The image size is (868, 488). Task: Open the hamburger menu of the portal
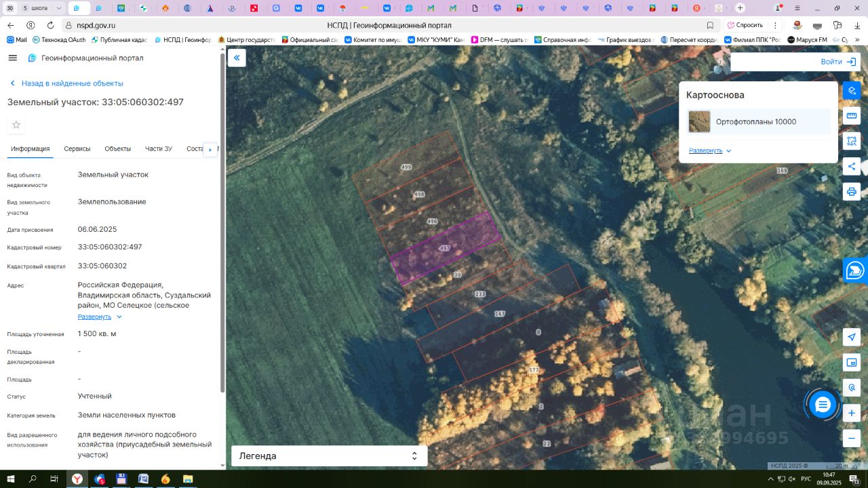pyautogui.click(x=12, y=58)
